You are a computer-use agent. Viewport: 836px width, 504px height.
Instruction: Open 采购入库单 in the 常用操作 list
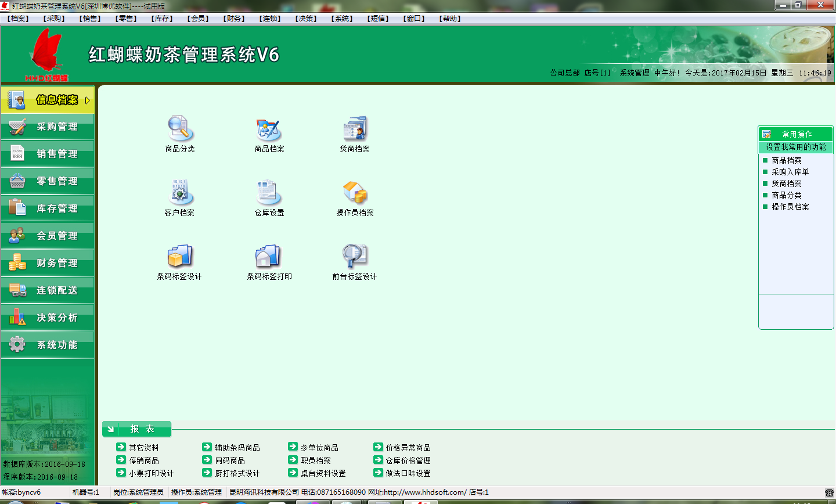[x=790, y=172]
